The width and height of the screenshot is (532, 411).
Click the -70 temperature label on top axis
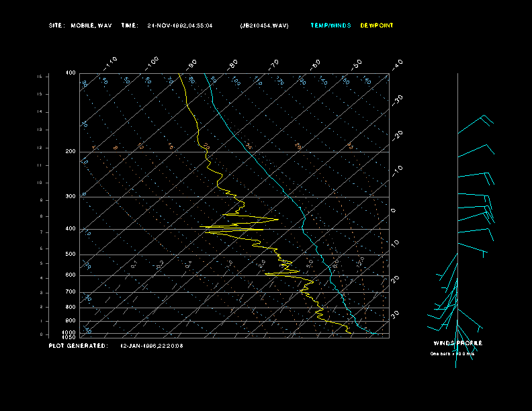tap(274, 64)
